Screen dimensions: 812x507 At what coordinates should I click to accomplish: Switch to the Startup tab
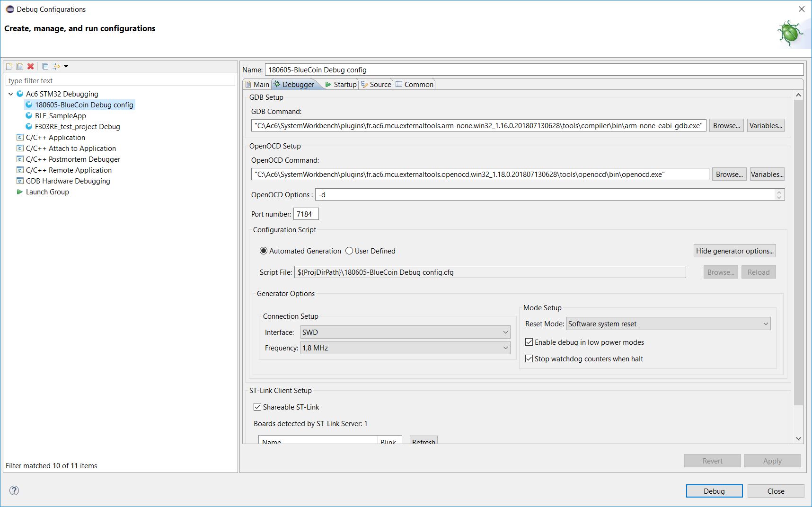click(x=341, y=85)
